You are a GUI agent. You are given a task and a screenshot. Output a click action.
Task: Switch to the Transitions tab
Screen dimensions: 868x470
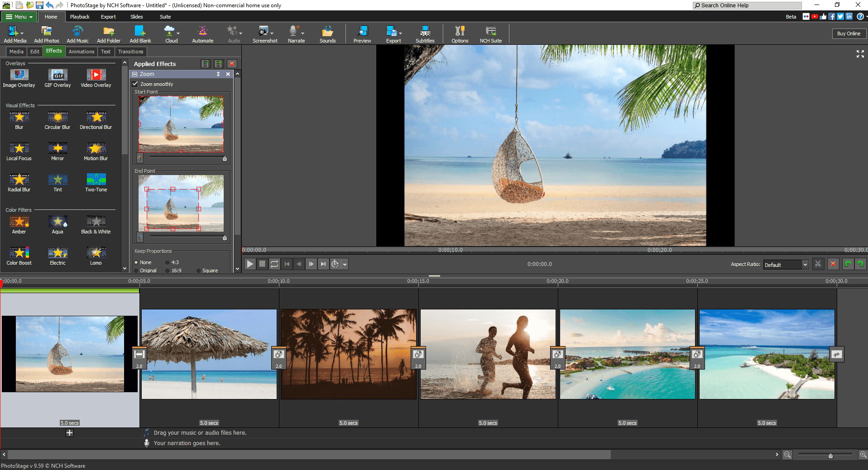pos(131,52)
